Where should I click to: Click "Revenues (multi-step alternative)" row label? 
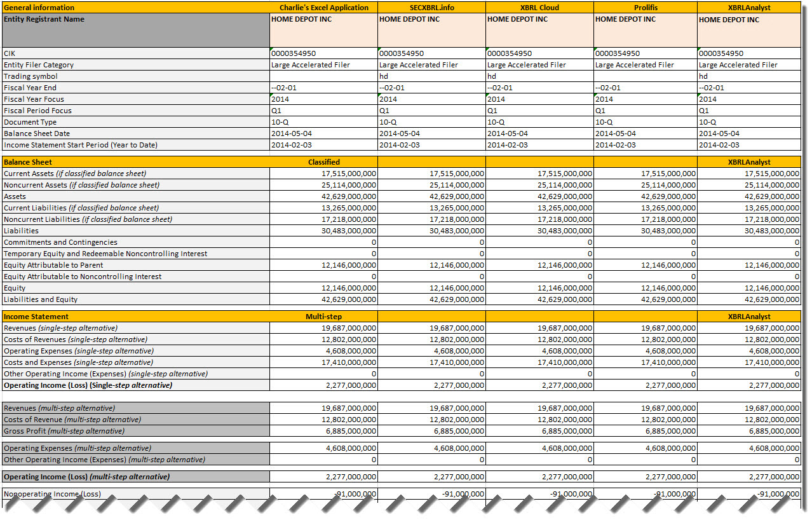136,408
